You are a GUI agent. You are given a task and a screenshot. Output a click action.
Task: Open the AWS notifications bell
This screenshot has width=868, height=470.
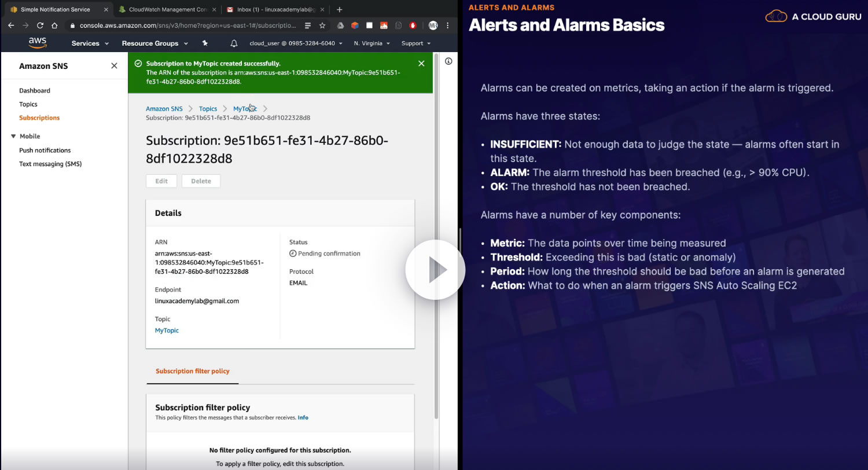pyautogui.click(x=234, y=43)
